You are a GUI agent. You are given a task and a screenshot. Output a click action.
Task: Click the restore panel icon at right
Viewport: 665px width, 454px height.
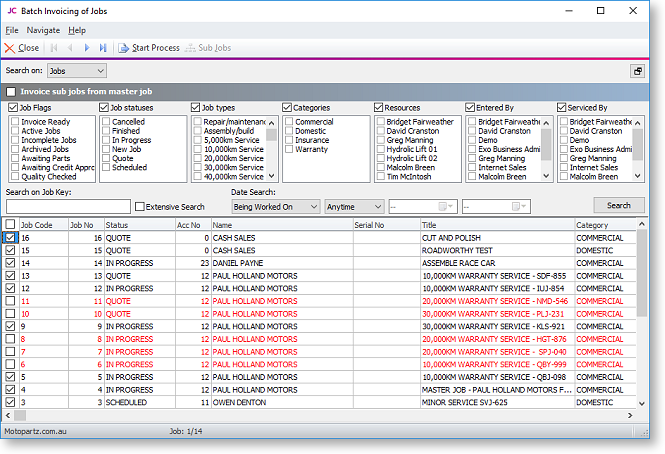(637, 71)
